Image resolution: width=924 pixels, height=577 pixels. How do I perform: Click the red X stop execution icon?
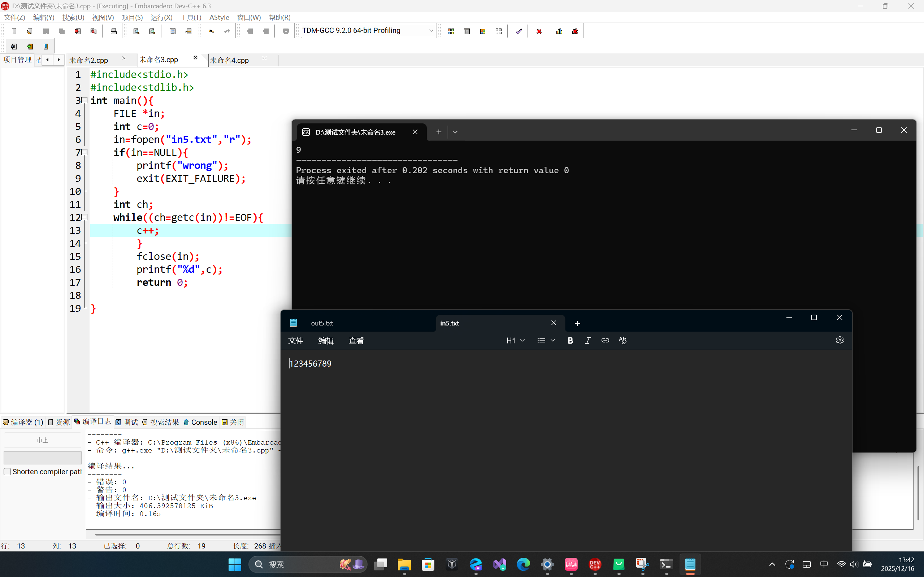(x=539, y=31)
